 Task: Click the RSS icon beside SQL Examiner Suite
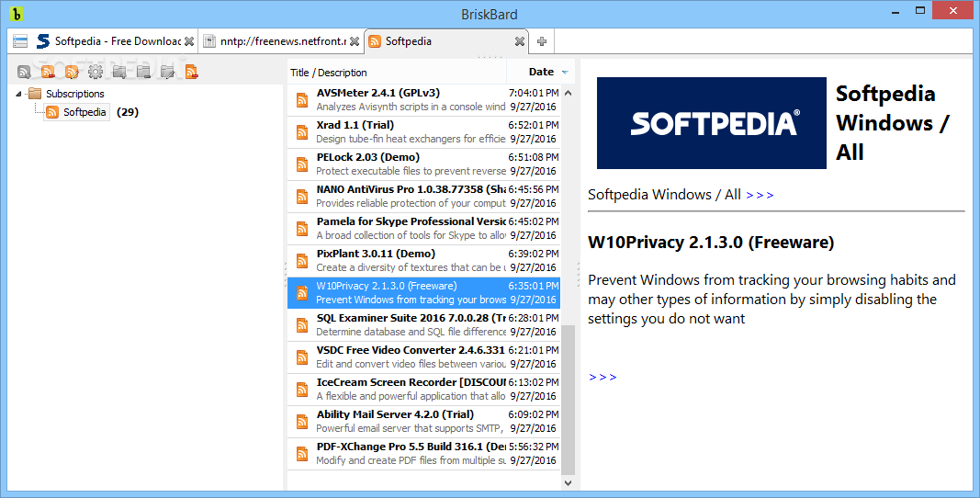tap(302, 325)
